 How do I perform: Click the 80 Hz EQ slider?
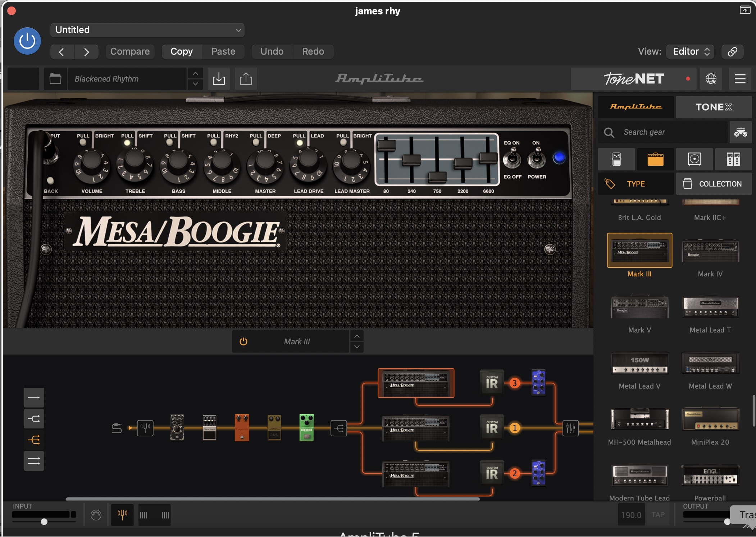386,145
